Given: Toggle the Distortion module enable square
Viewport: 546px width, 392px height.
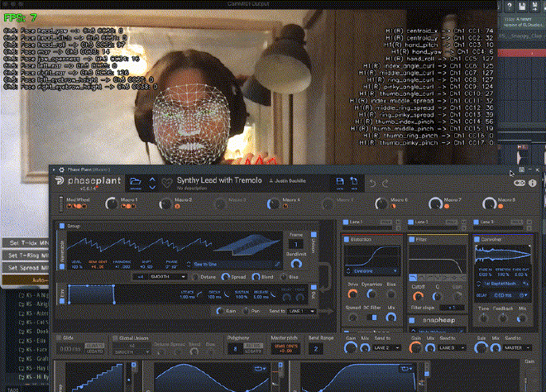Looking at the screenshot, I should [347, 240].
